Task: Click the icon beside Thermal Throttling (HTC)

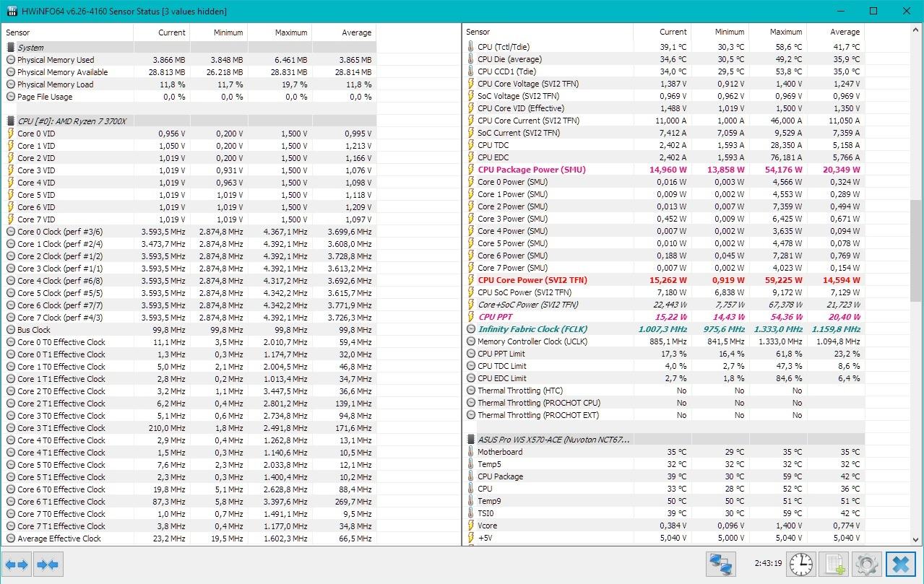Action: coord(471,391)
